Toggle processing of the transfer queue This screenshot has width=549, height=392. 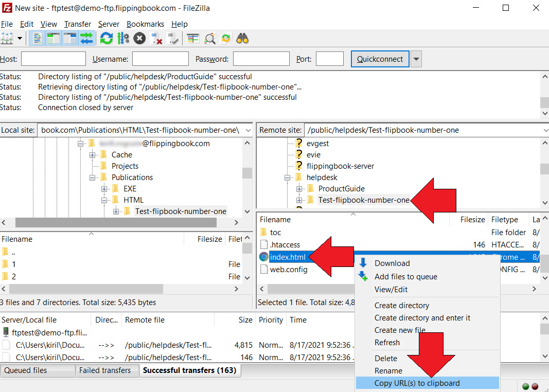point(123,39)
